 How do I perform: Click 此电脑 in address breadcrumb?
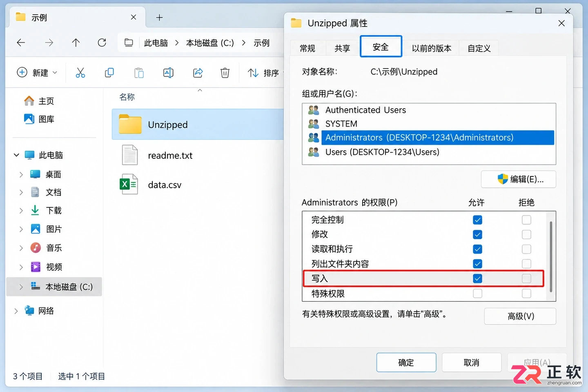click(156, 43)
